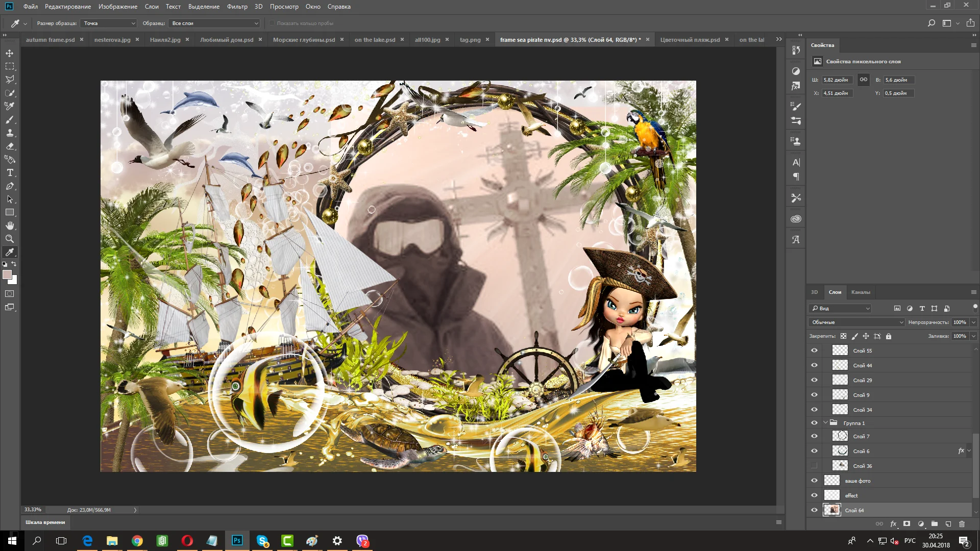Click the Непрозрачность opacity value field
The image size is (980, 551).
point(960,322)
